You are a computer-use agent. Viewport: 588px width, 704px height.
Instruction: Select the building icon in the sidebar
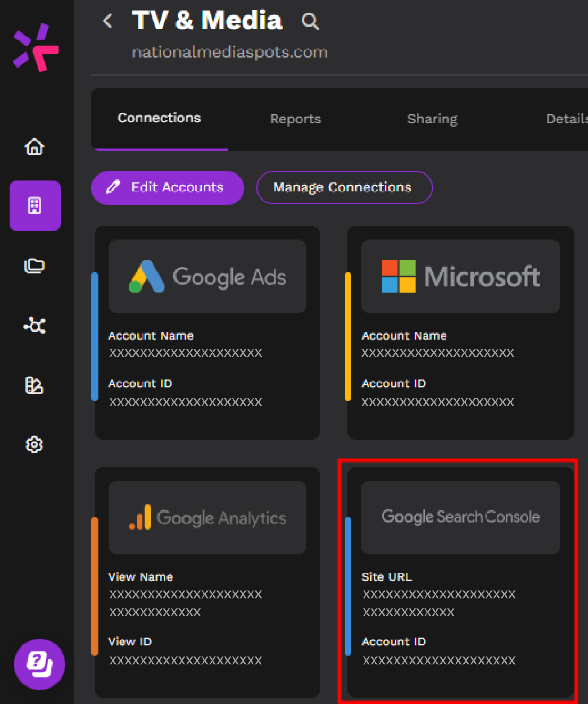[35, 206]
